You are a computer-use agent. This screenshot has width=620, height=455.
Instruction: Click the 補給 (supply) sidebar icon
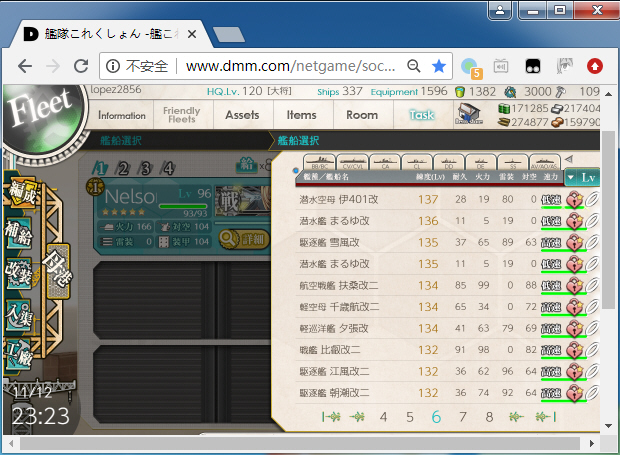[x=19, y=233]
